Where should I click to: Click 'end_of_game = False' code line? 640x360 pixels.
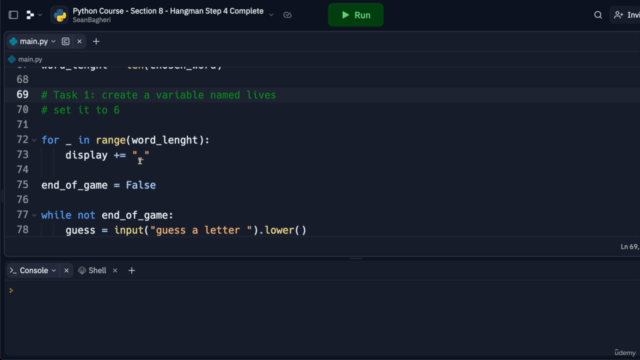click(98, 185)
